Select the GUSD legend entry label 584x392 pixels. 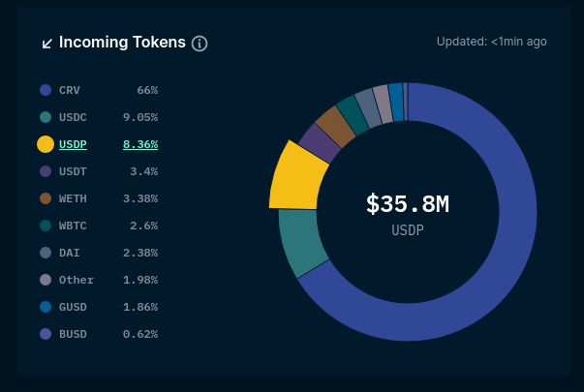click(73, 307)
